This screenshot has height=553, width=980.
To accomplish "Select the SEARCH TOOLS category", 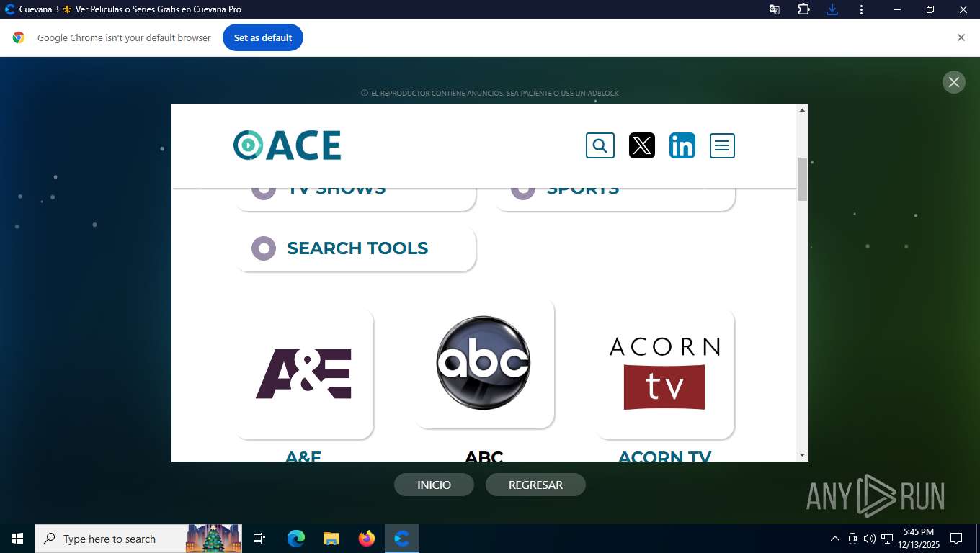I will tap(356, 248).
